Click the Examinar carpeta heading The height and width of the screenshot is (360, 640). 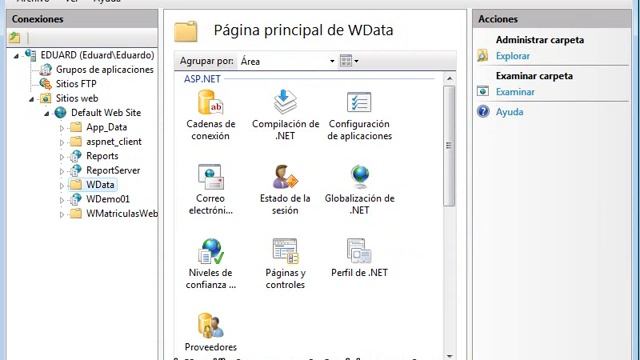pos(534,76)
